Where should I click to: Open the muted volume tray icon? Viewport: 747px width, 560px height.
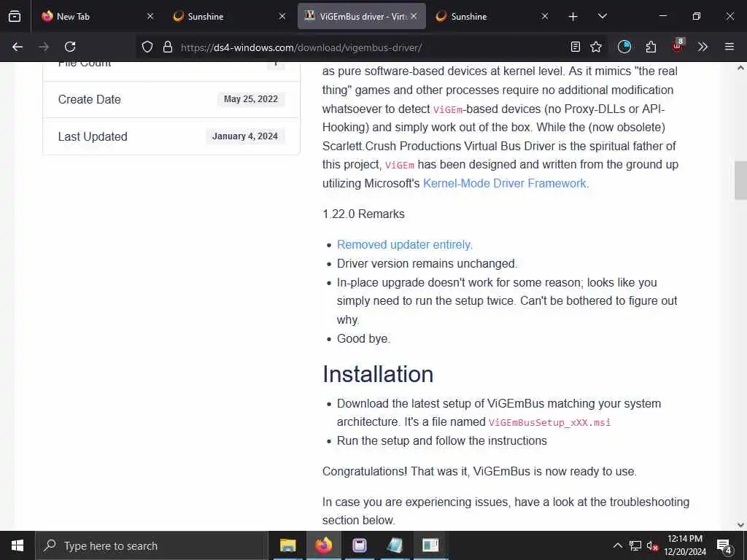652,545
